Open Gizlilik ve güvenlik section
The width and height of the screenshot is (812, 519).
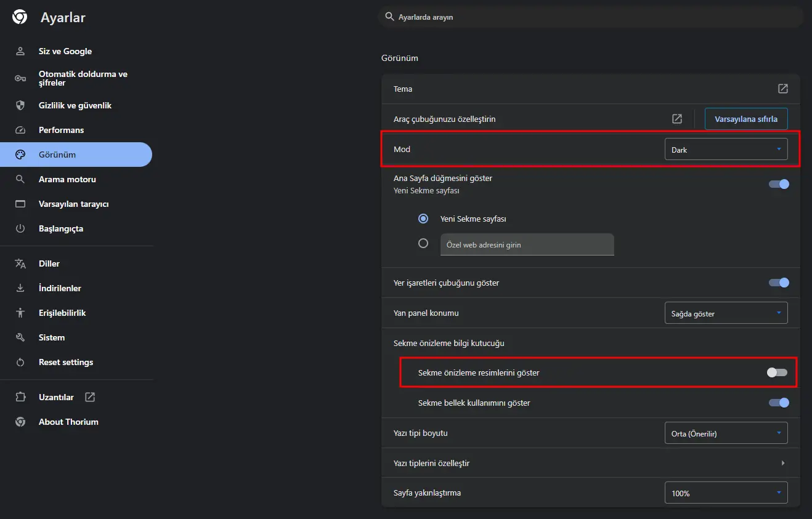click(76, 105)
